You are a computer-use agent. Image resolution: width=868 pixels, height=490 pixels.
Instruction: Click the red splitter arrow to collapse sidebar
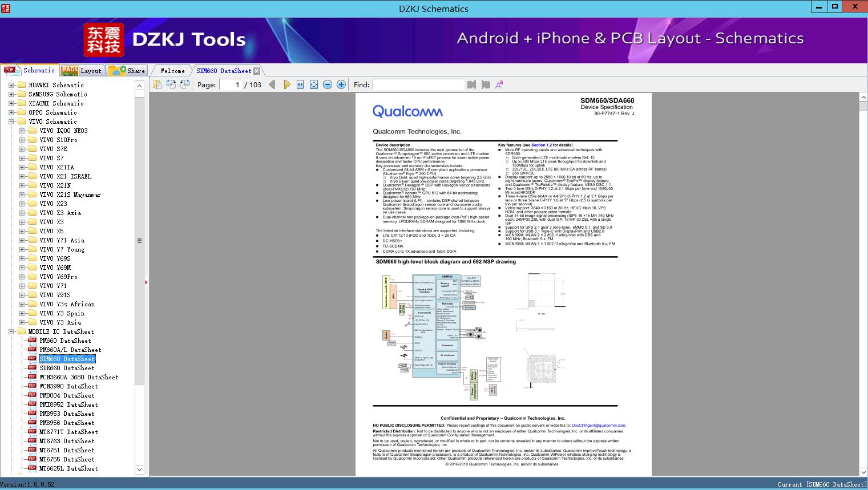click(x=146, y=282)
